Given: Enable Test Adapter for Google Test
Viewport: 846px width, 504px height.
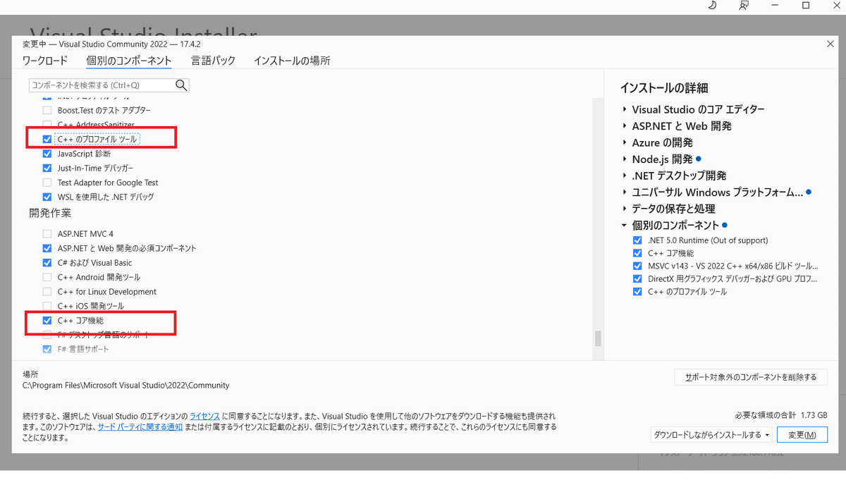Looking at the screenshot, I should point(47,183).
